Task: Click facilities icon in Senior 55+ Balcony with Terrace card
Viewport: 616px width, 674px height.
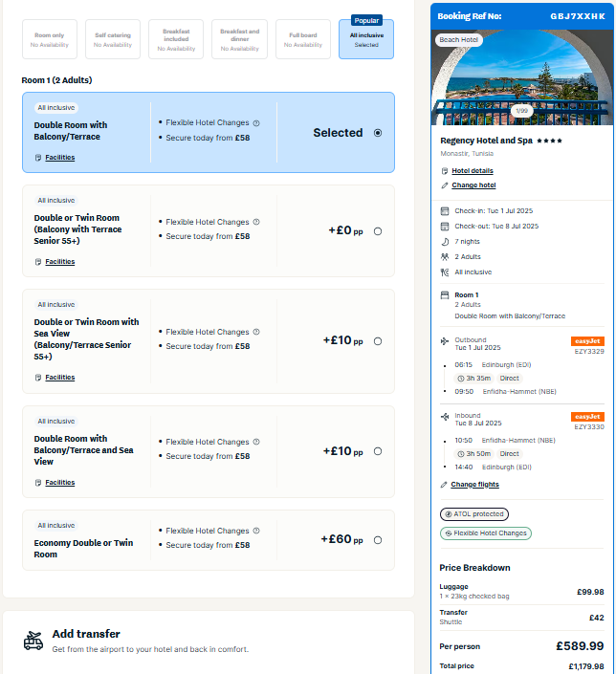Action: pyautogui.click(x=38, y=262)
